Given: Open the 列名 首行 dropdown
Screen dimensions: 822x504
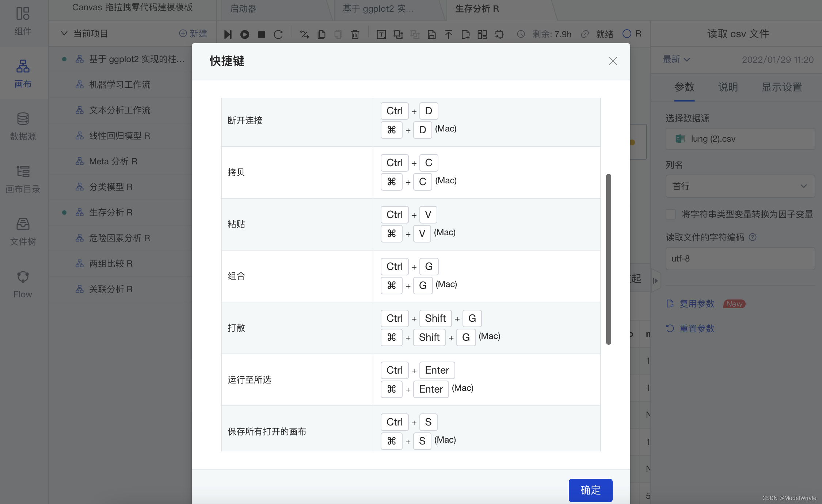Looking at the screenshot, I should 740,186.
